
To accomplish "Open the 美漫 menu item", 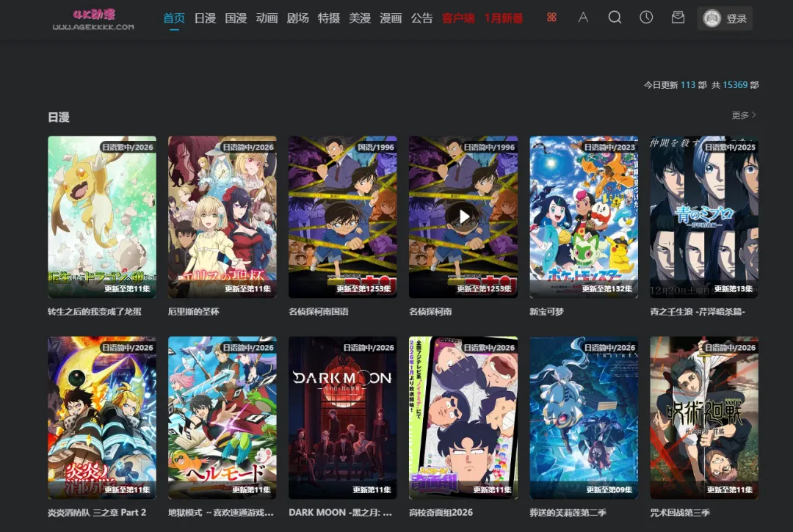I will pos(360,18).
